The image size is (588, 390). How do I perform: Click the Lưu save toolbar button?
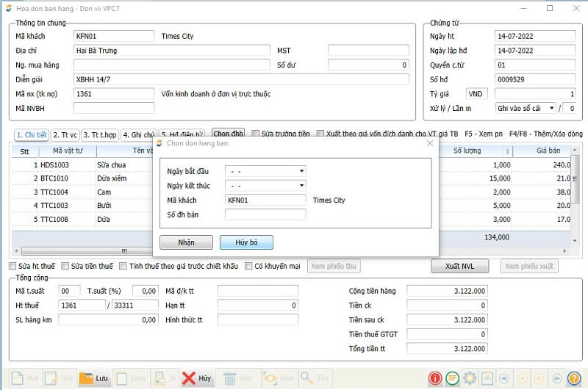pyautogui.click(x=94, y=378)
